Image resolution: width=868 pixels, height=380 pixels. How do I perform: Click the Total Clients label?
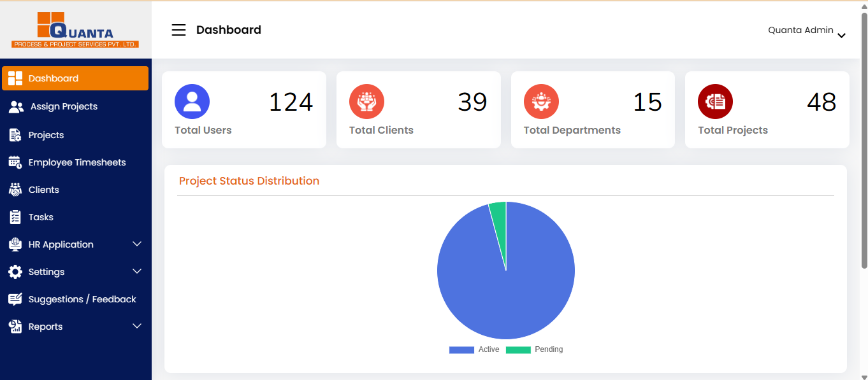pos(381,130)
